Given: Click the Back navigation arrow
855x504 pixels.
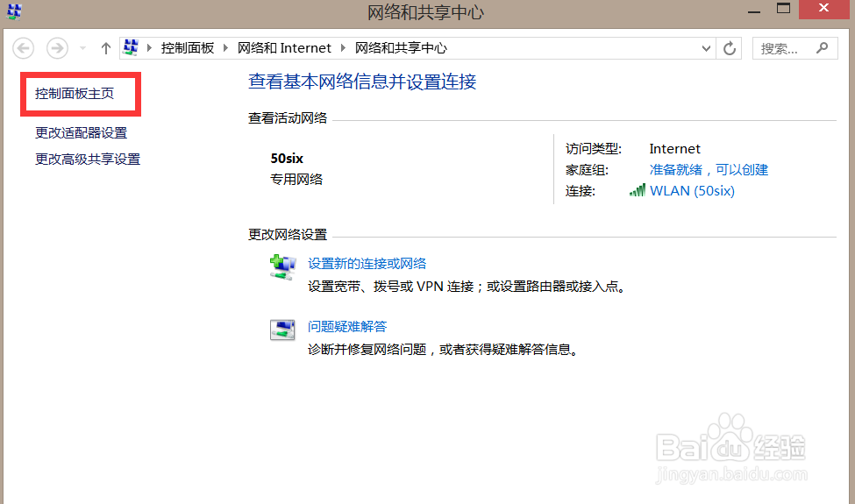Looking at the screenshot, I should tap(24, 48).
